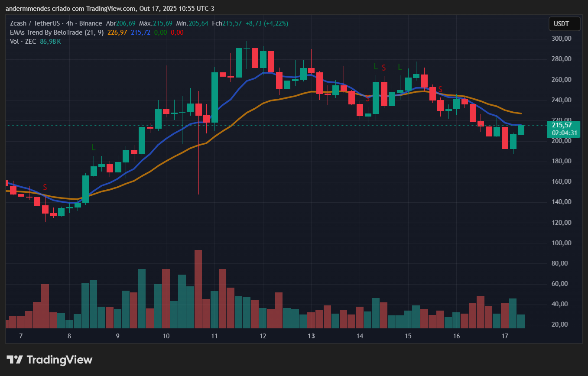Click the candle countdown timer 02:04:31

click(x=564, y=133)
